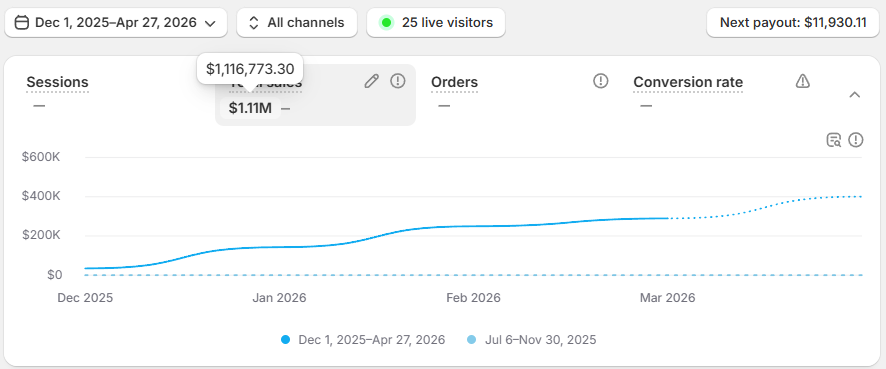Open the All channels selector
This screenshot has height=369, width=886.
click(x=297, y=23)
